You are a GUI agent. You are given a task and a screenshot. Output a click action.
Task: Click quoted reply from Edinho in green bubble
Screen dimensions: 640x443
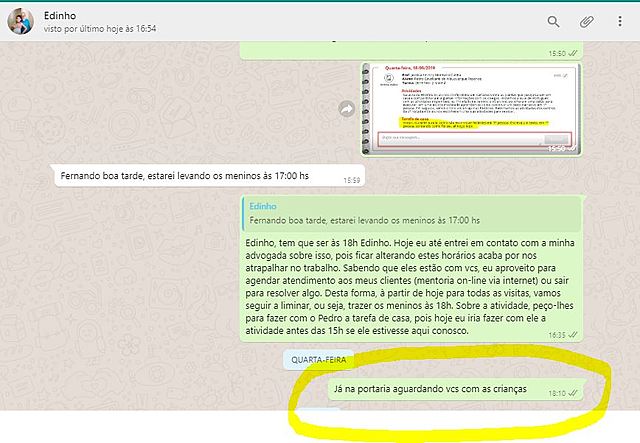(x=411, y=213)
